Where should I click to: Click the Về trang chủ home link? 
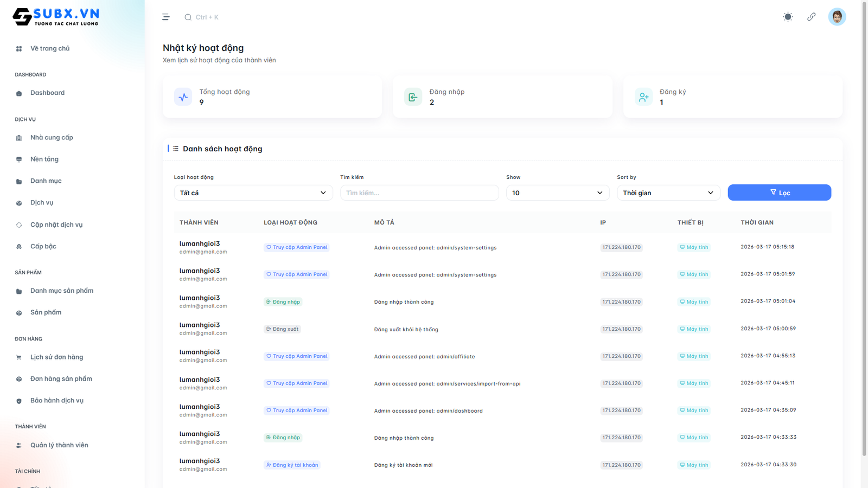click(50, 49)
